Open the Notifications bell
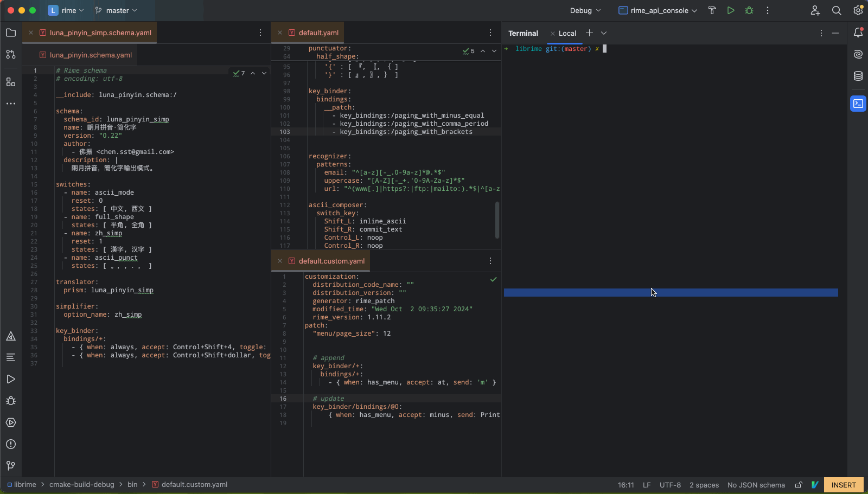 click(858, 33)
